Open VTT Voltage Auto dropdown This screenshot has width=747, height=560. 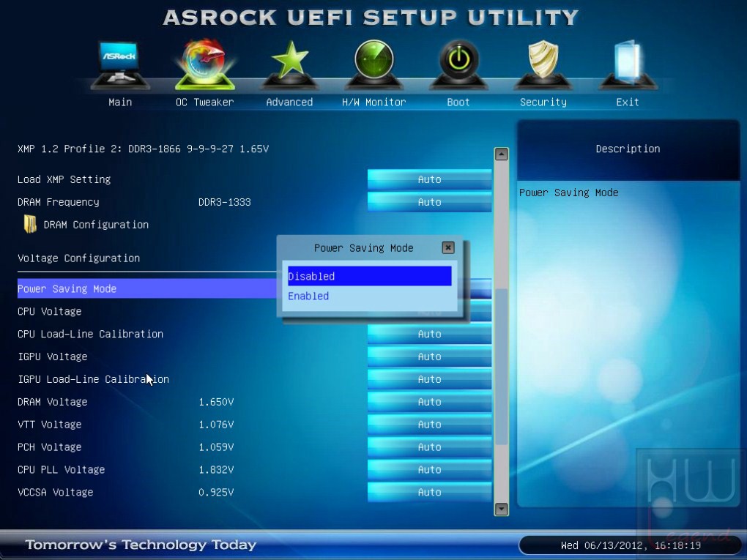click(429, 425)
